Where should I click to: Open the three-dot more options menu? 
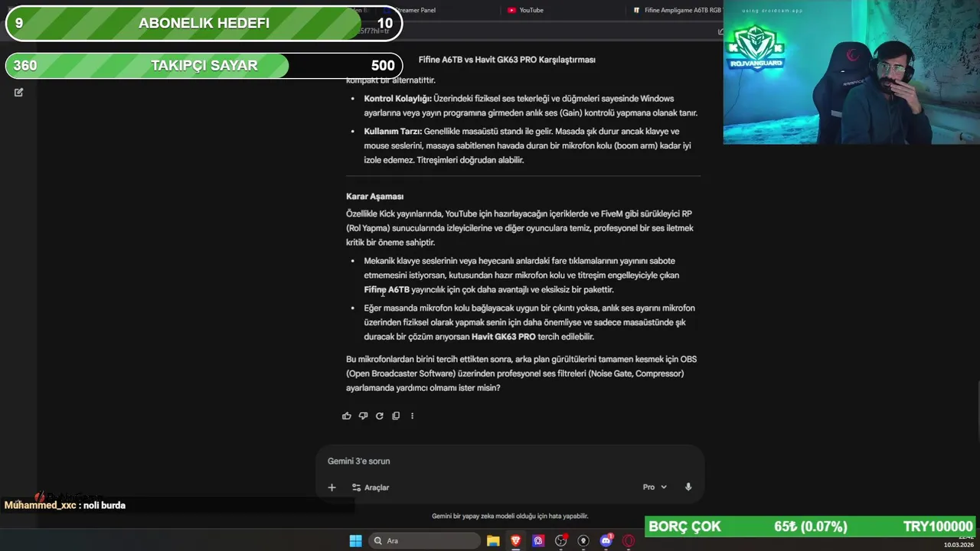(x=412, y=416)
